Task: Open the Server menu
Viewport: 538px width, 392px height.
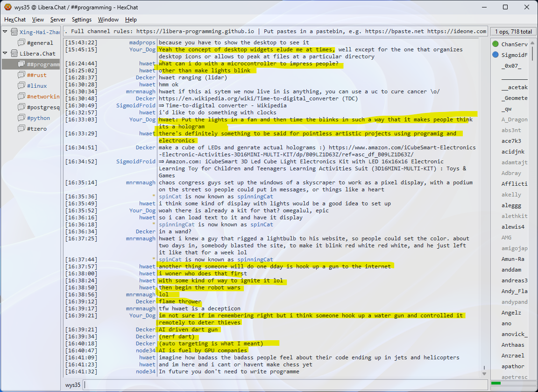Action: [x=58, y=20]
